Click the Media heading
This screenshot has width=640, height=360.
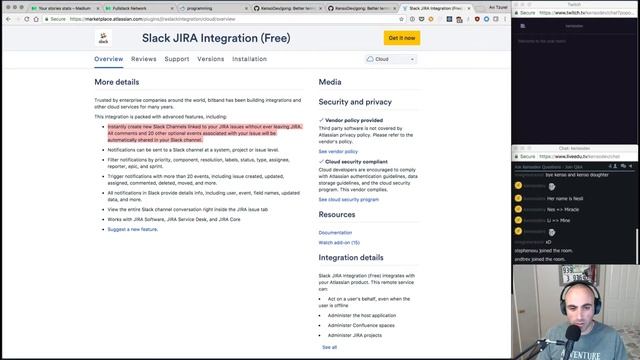330,82
